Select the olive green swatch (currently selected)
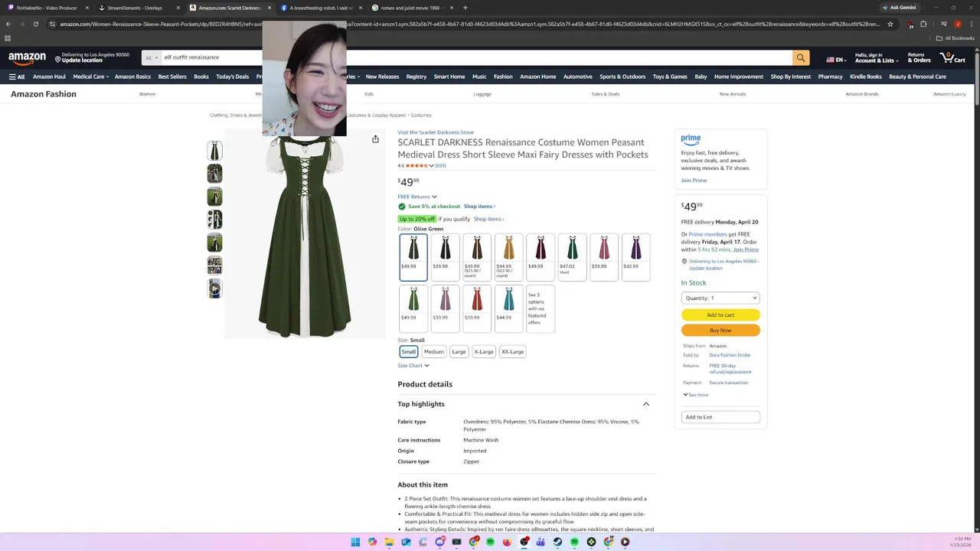 pos(413,257)
